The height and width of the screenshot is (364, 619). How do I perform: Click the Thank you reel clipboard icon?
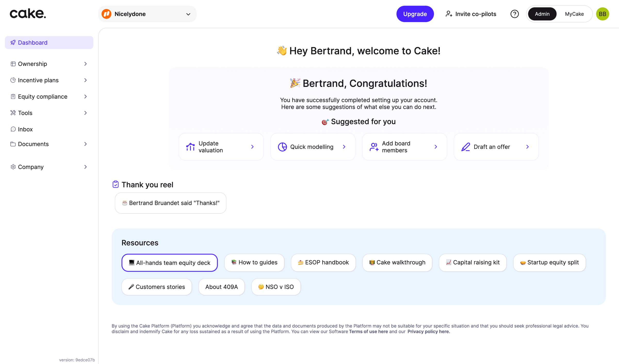click(x=116, y=184)
